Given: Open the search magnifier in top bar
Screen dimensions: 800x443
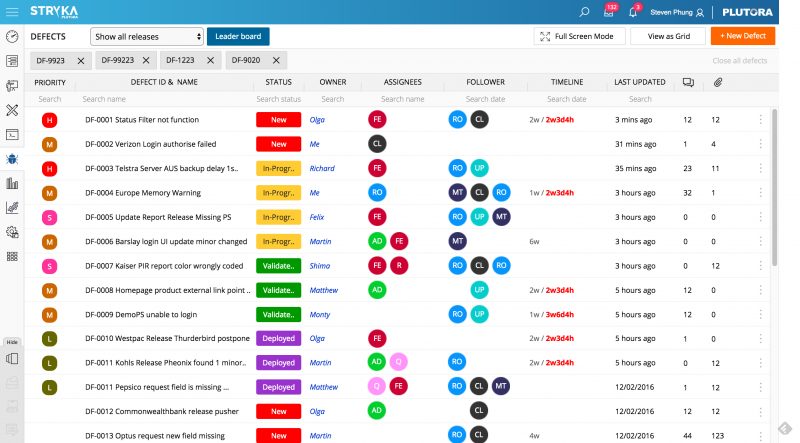Looking at the screenshot, I should 585,12.
